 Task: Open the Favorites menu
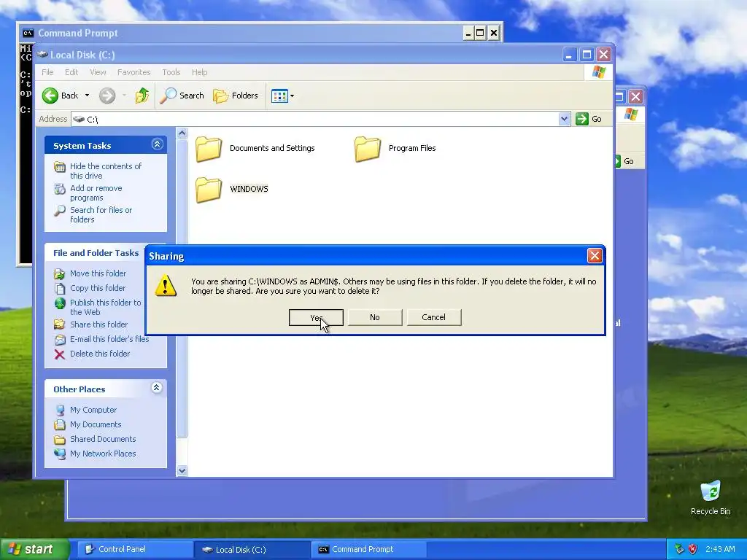coord(134,72)
